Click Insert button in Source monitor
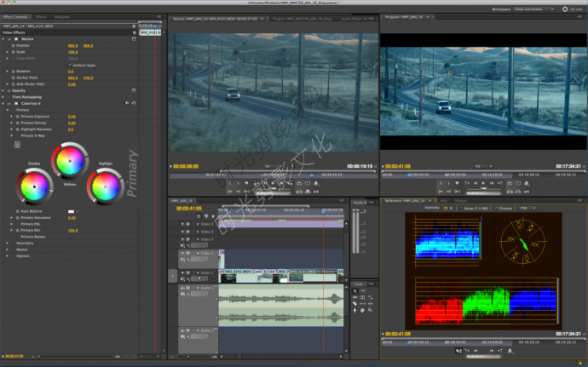588x367 pixels. point(299,192)
